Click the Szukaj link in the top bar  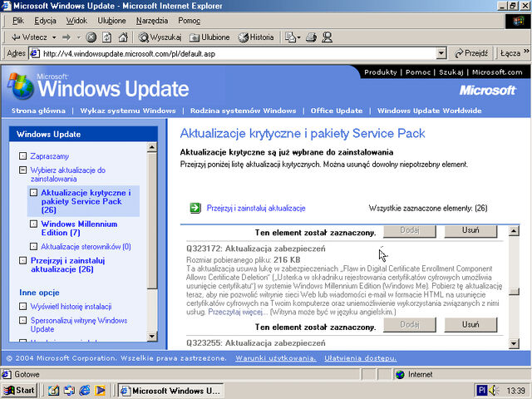[x=451, y=72]
